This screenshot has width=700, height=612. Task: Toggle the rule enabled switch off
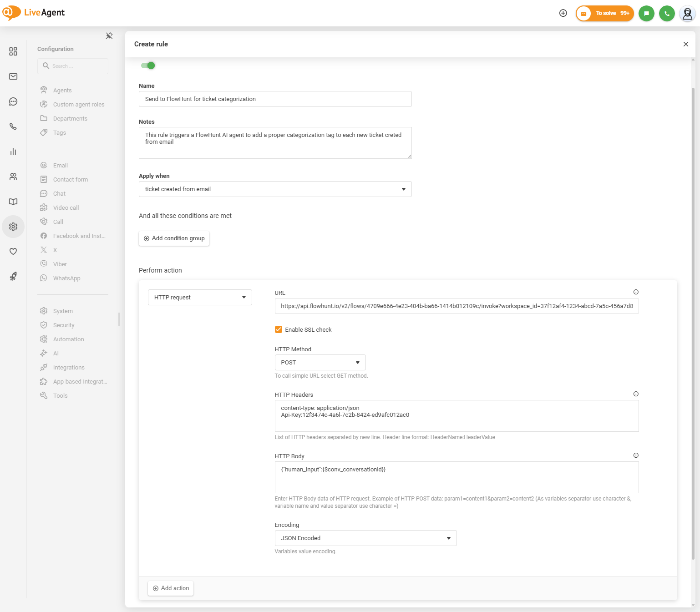click(148, 66)
